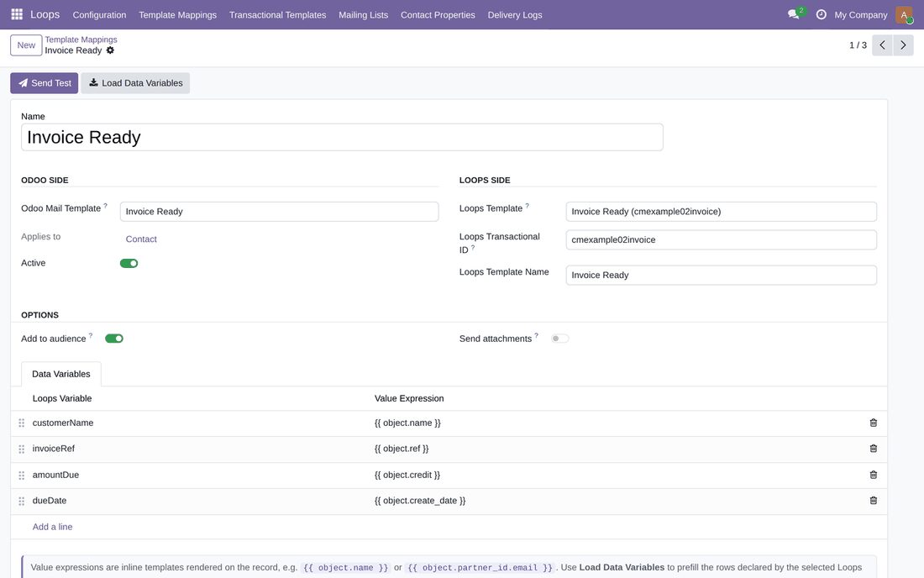Click the Loops Template help question mark

[527, 206]
